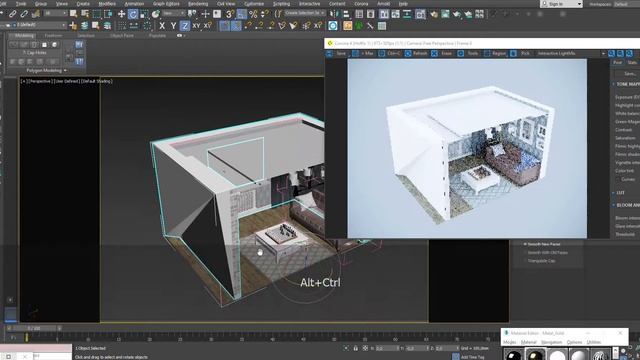Open the Post tab in Corona VFB
Image resolution: width=640 pixels, height=360 pixels.
pos(618,62)
